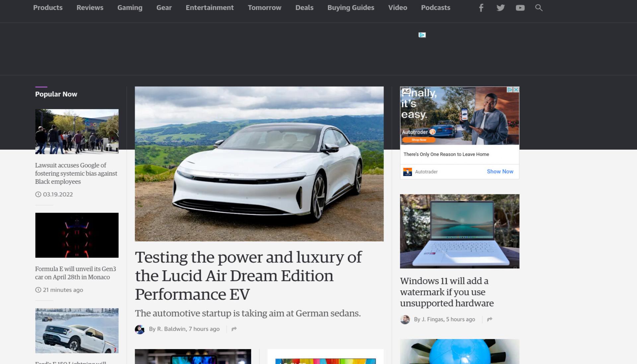Open Buying Guides
This screenshot has width=637, height=364.
pos(351,8)
